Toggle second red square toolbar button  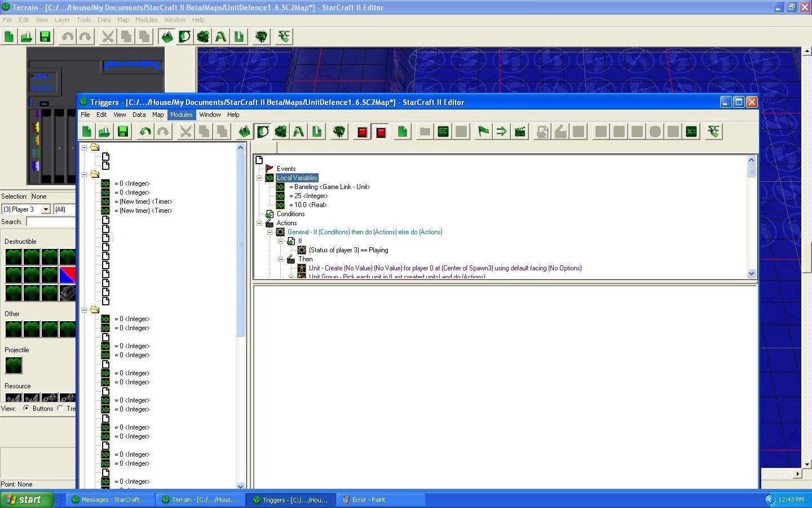pos(381,132)
